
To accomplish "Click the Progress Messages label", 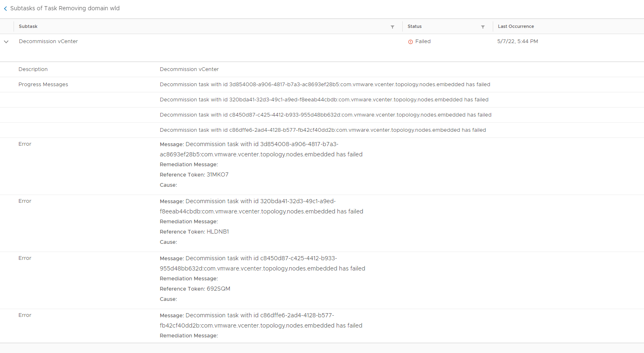I will [x=43, y=85].
